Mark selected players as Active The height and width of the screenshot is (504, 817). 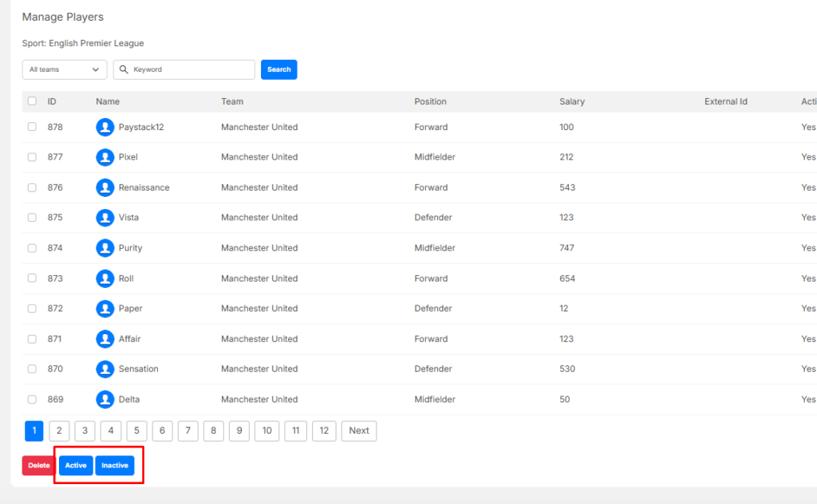(76, 466)
